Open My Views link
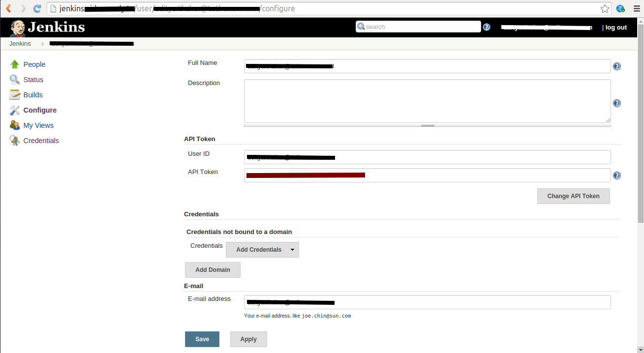This screenshot has height=353, width=644. 38,125
